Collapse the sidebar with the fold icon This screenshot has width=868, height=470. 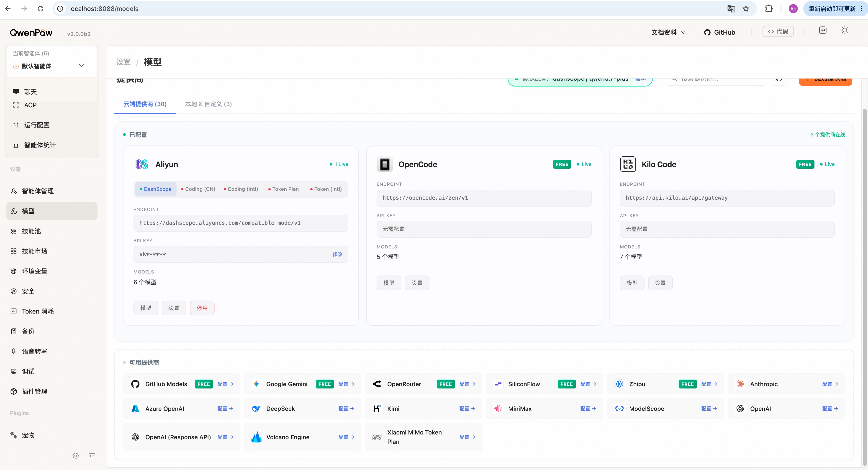click(x=92, y=456)
